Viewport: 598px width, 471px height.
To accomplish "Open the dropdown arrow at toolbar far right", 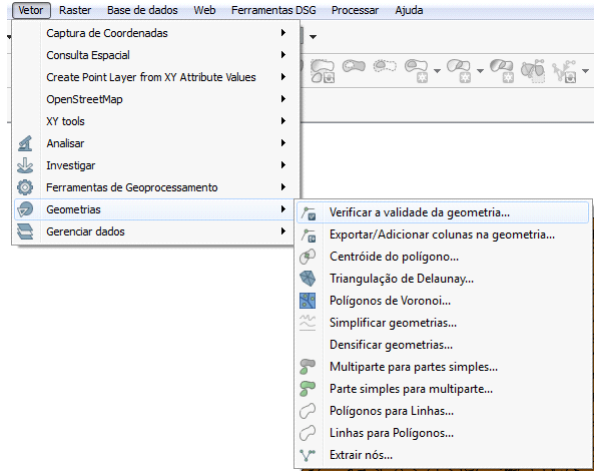I will pos(586,71).
